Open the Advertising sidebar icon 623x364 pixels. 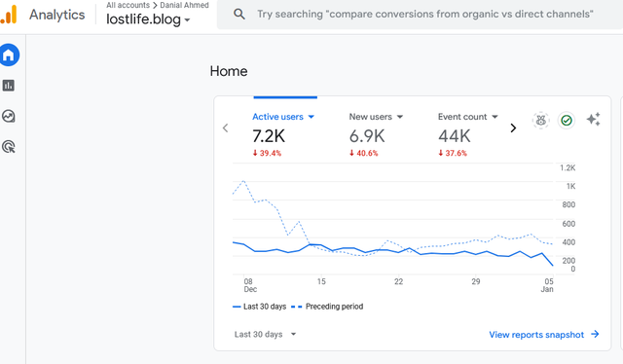point(9,147)
